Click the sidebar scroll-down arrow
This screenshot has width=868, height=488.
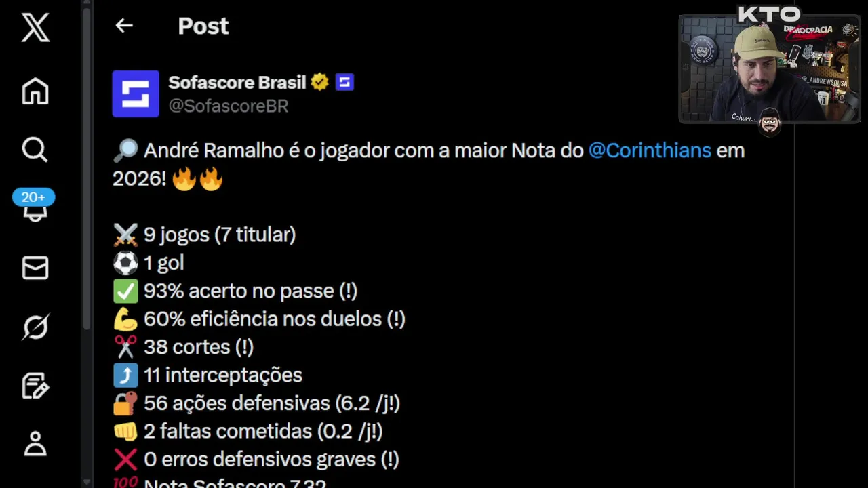[87, 482]
